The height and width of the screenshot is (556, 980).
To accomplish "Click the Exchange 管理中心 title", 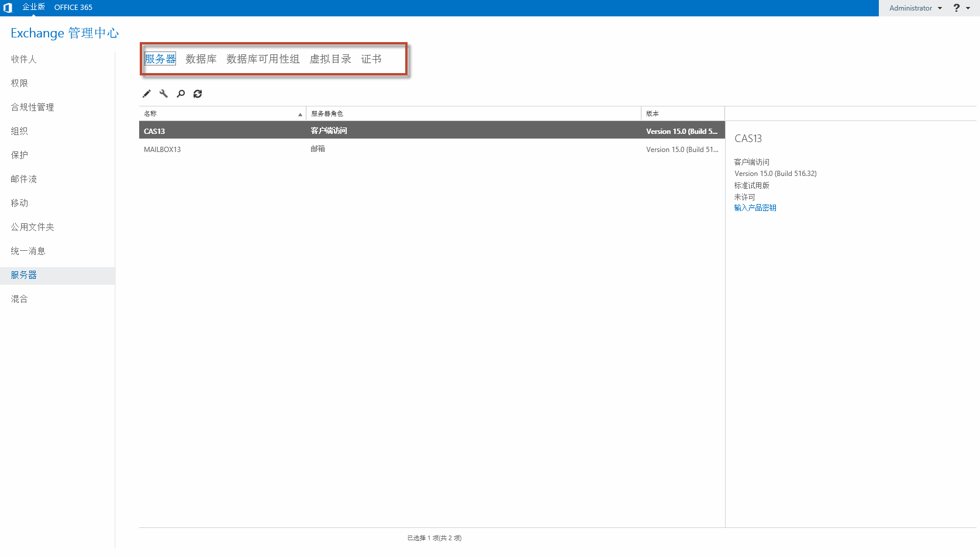I will 64,33.
